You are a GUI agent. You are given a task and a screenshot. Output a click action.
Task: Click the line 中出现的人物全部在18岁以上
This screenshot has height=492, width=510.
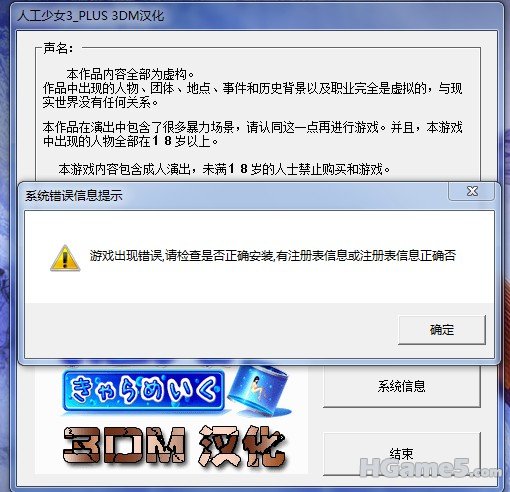pos(131,141)
